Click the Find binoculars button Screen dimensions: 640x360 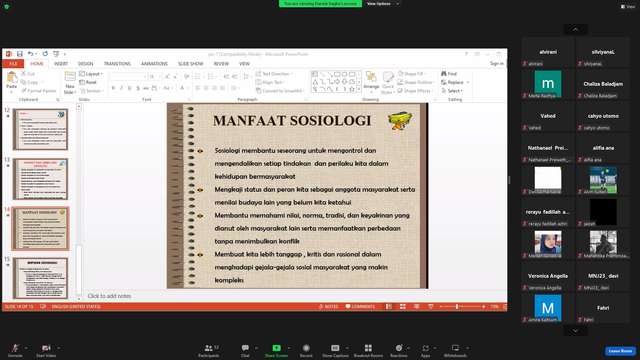point(449,73)
